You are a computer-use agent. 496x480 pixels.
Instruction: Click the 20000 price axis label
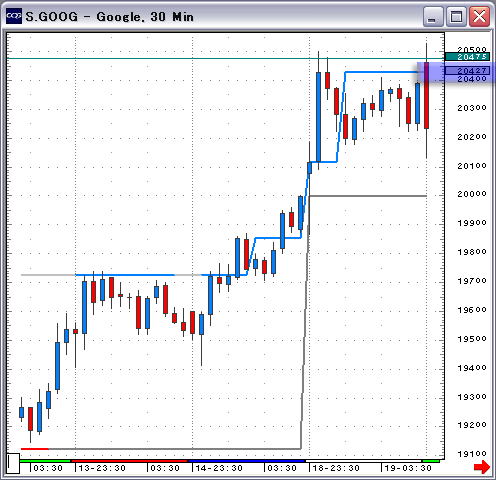(472, 194)
